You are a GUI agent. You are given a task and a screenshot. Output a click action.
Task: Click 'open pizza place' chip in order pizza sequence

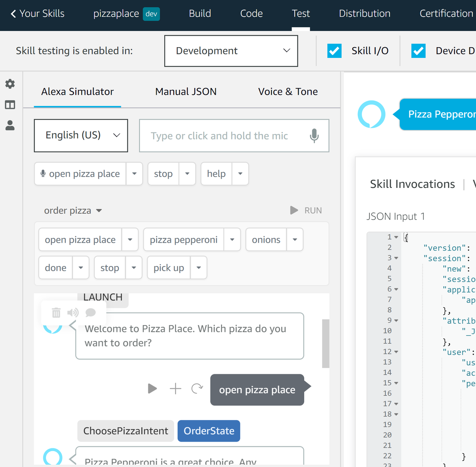[x=80, y=239]
